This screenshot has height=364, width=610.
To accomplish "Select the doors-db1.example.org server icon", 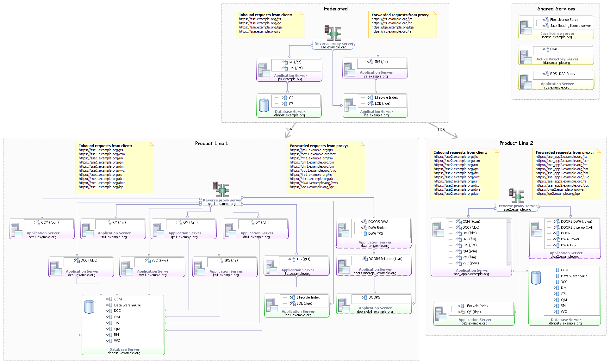I will tap(344, 305).
